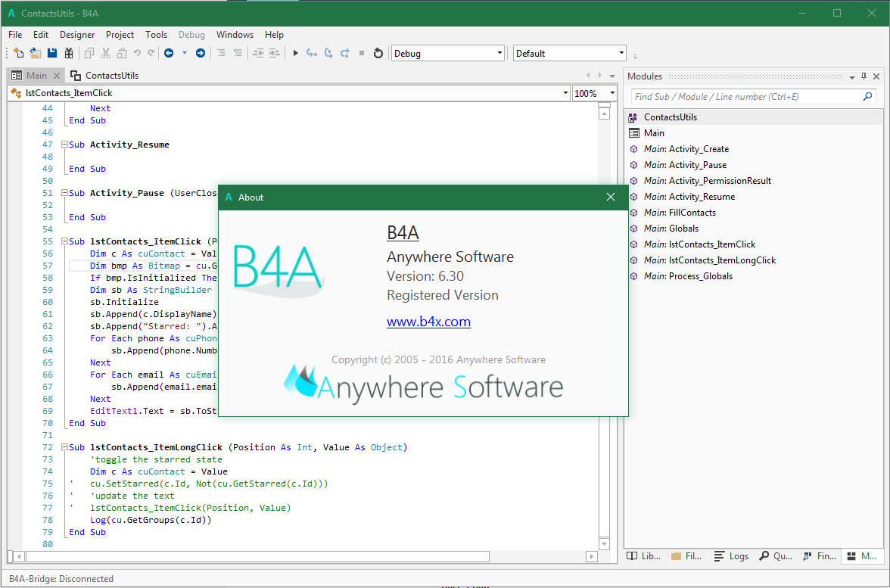The width and height of the screenshot is (890, 588).
Task: Click the Restart circular arrow icon
Action: pyautogui.click(x=378, y=53)
